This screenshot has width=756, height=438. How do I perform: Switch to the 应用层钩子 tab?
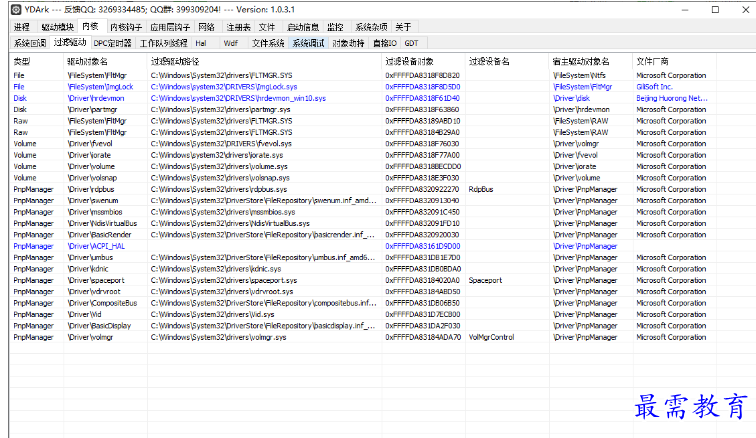[x=170, y=27]
